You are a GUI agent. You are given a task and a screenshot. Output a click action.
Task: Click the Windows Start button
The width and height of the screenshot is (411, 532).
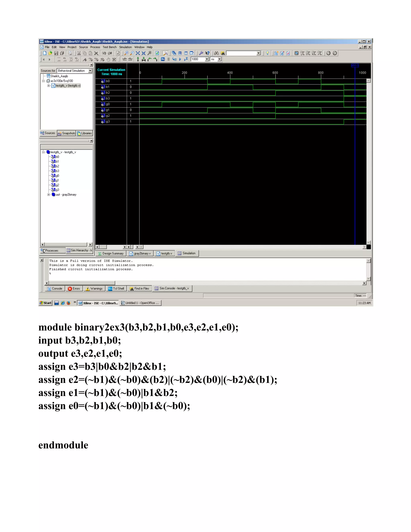[46, 303]
